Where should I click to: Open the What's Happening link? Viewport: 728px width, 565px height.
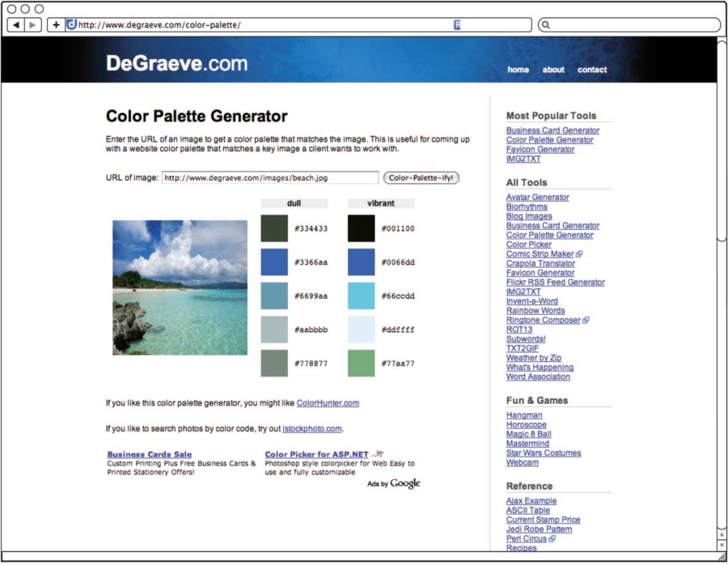pyautogui.click(x=540, y=367)
